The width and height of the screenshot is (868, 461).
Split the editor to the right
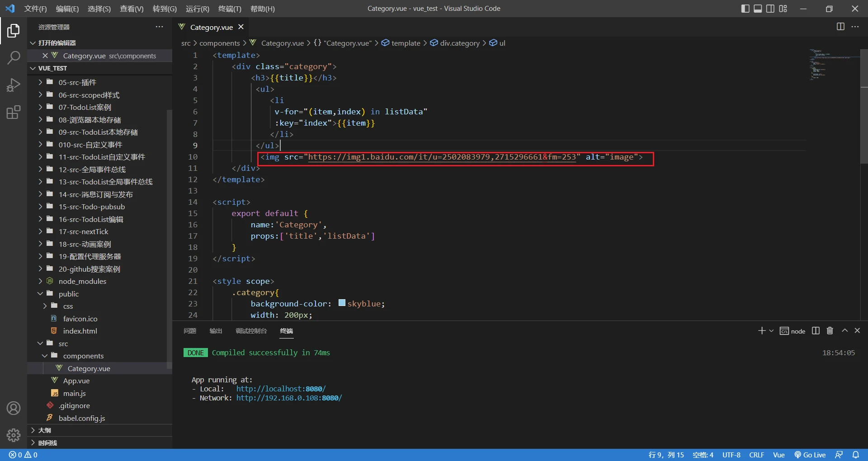coord(840,27)
